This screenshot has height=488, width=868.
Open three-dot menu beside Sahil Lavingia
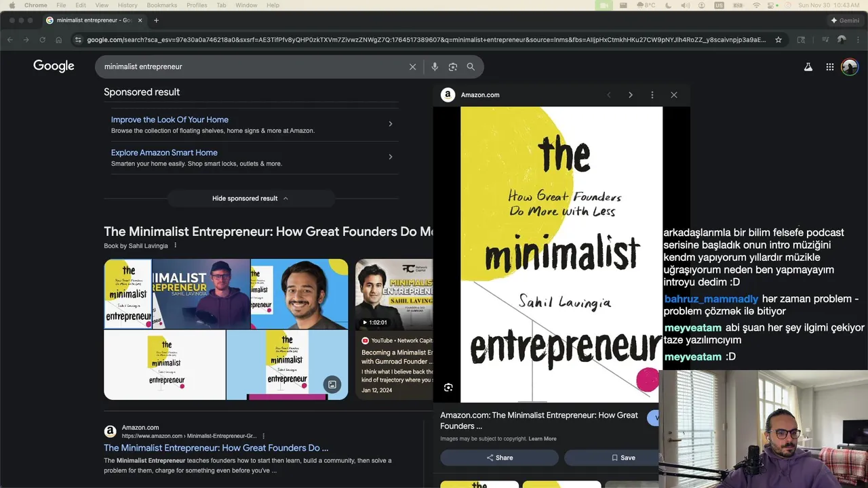click(175, 245)
